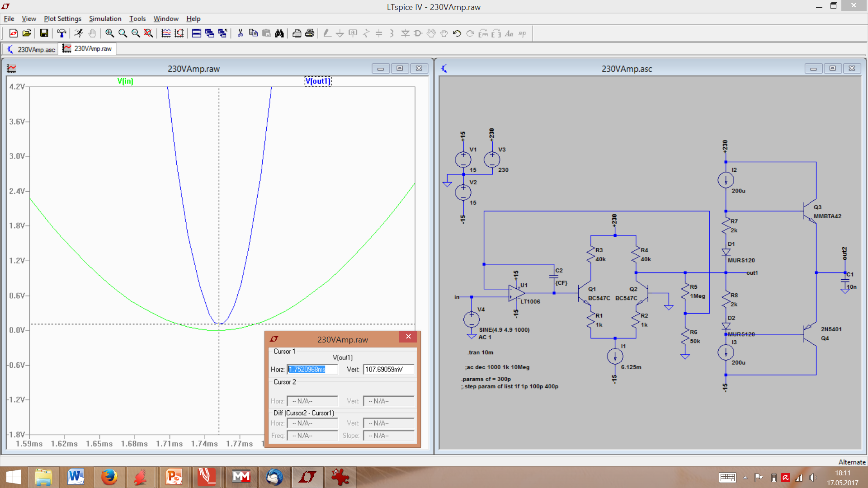Click the Place Ground icon
This screenshot has height=488, width=868.
(340, 33)
